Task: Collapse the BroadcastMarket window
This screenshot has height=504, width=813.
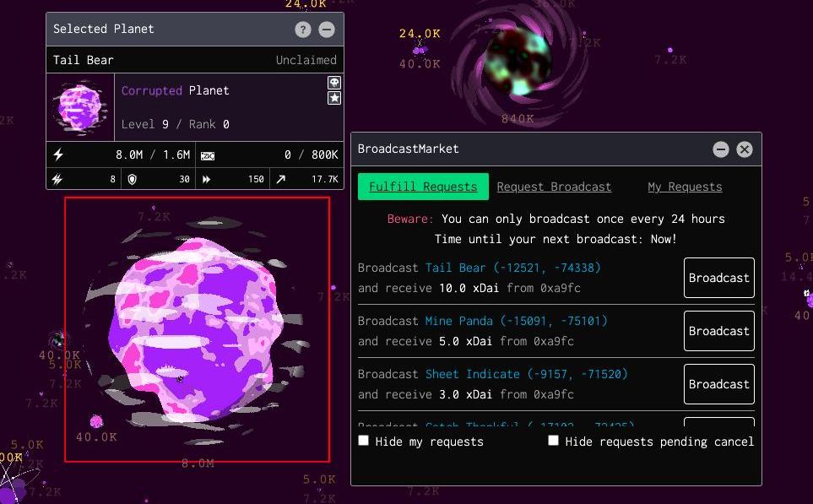Action: (x=720, y=149)
